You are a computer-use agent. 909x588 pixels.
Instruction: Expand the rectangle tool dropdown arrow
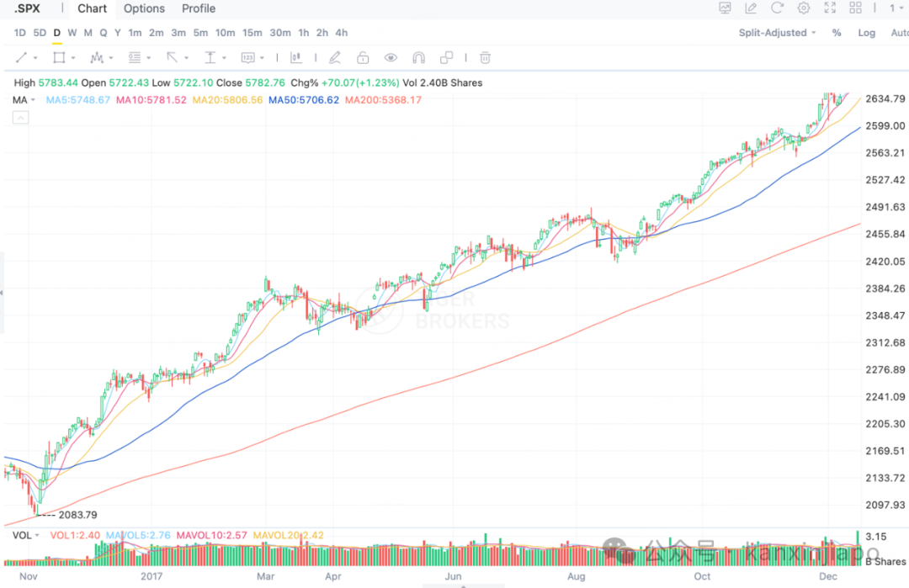(x=73, y=58)
